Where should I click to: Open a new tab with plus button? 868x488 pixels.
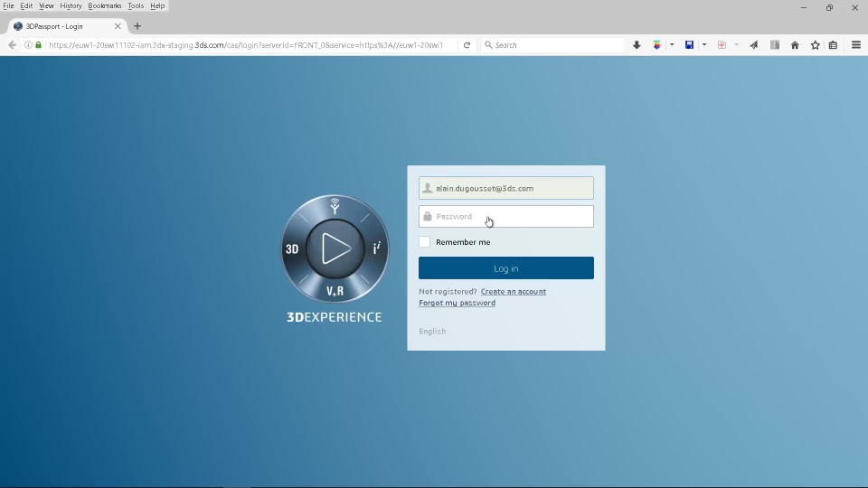tap(137, 26)
